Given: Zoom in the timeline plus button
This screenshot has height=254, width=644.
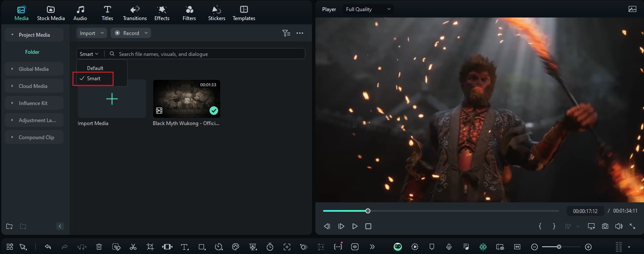Looking at the screenshot, I should [x=588, y=247].
